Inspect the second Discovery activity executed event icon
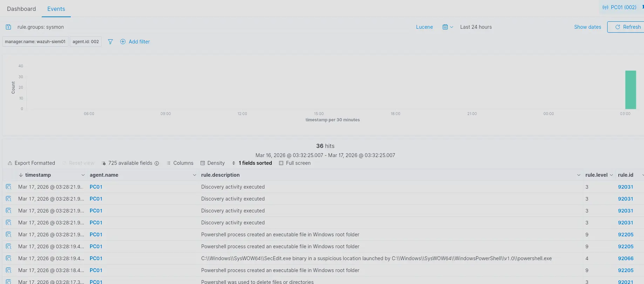644x284 pixels. click(x=9, y=199)
